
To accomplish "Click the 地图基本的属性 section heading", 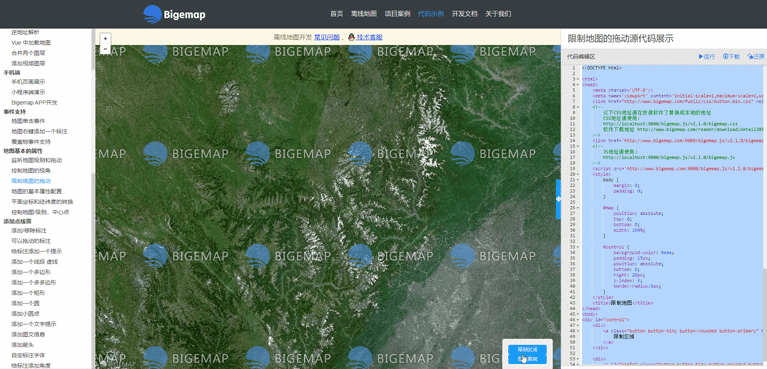I will click(23, 151).
